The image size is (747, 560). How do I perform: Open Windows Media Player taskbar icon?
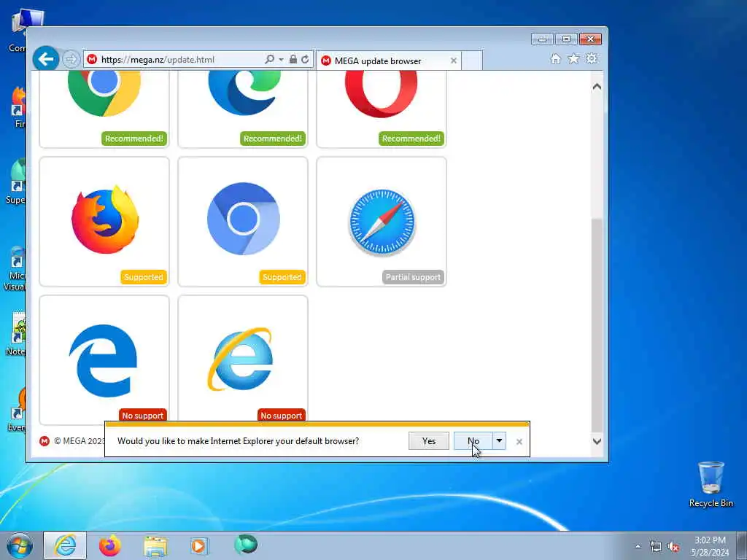(199, 545)
